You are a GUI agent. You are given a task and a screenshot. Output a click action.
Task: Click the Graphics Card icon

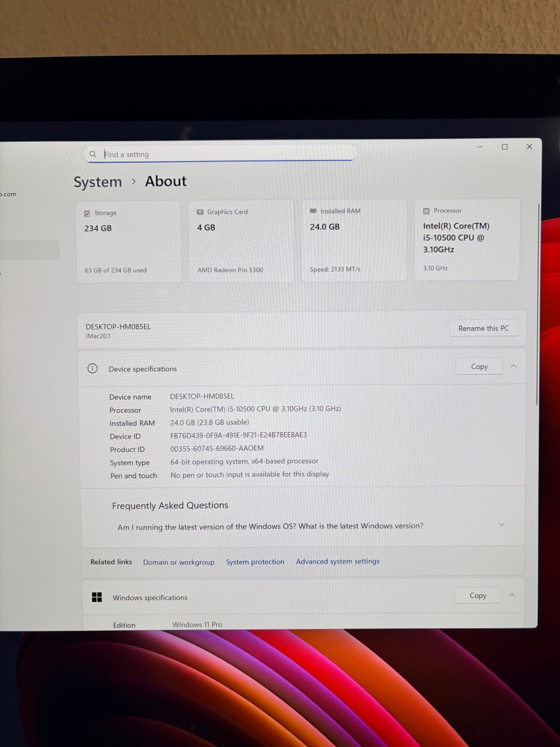pyautogui.click(x=200, y=212)
